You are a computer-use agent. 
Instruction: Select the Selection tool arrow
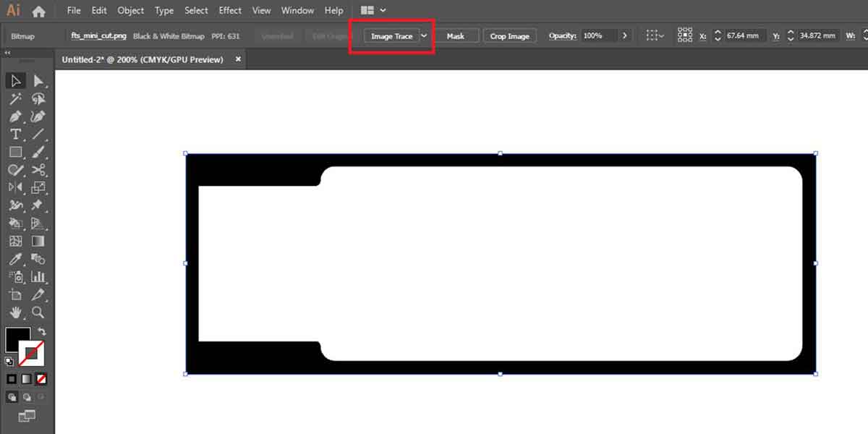coord(15,81)
